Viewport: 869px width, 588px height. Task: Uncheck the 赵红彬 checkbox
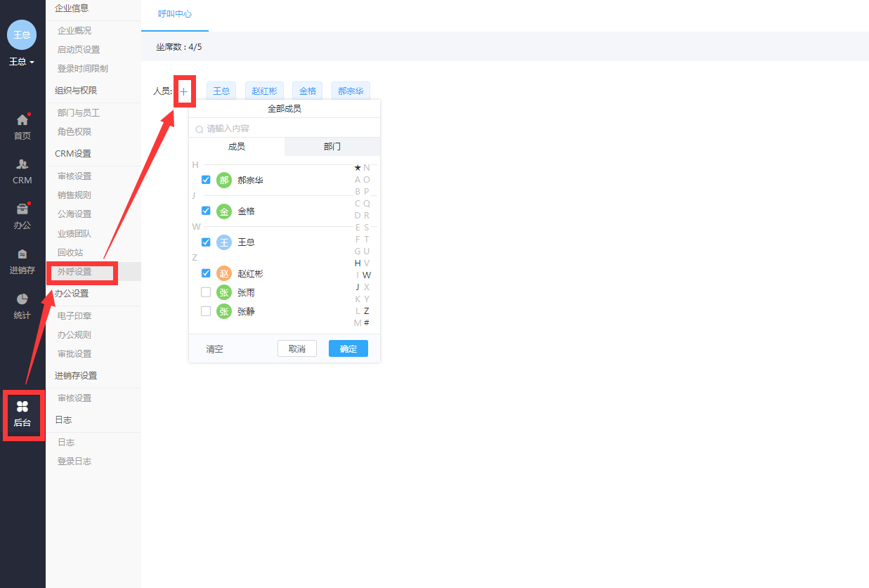[206, 273]
